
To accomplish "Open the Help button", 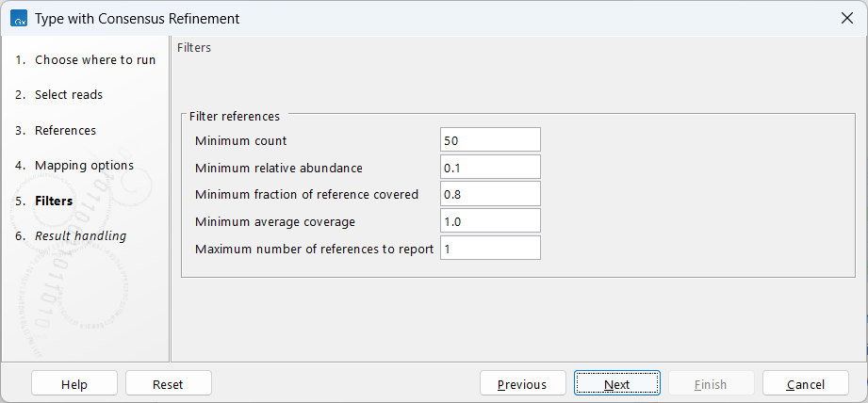I will [x=74, y=384].
